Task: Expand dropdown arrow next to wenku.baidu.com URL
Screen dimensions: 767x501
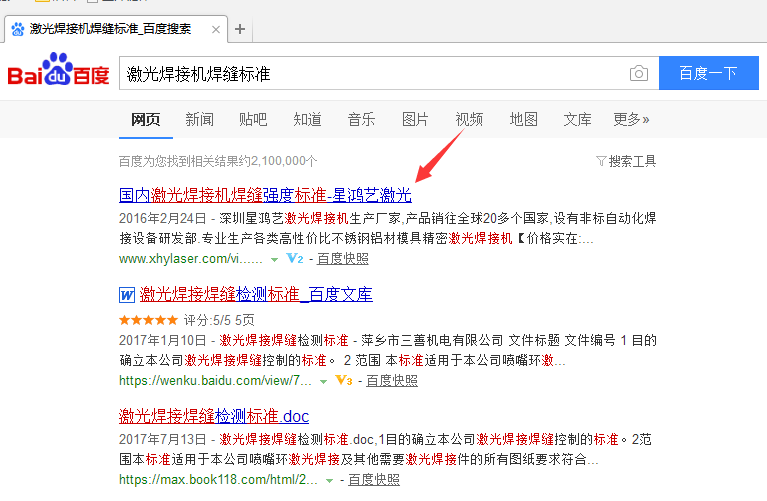Action: [323, 382]
